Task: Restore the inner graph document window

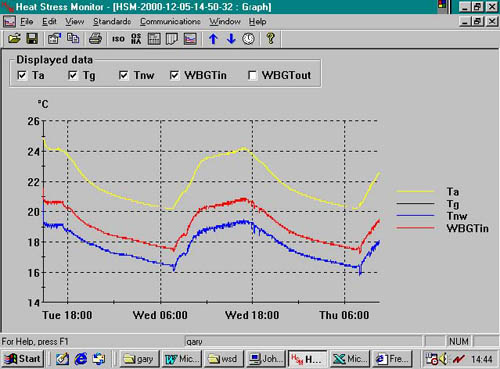Action: pos(477,22)
